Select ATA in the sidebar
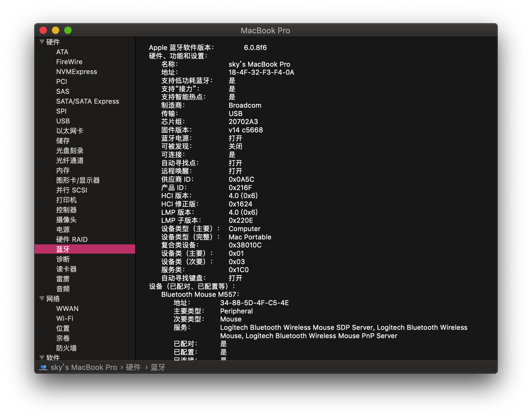 click(x=62, y=52)
